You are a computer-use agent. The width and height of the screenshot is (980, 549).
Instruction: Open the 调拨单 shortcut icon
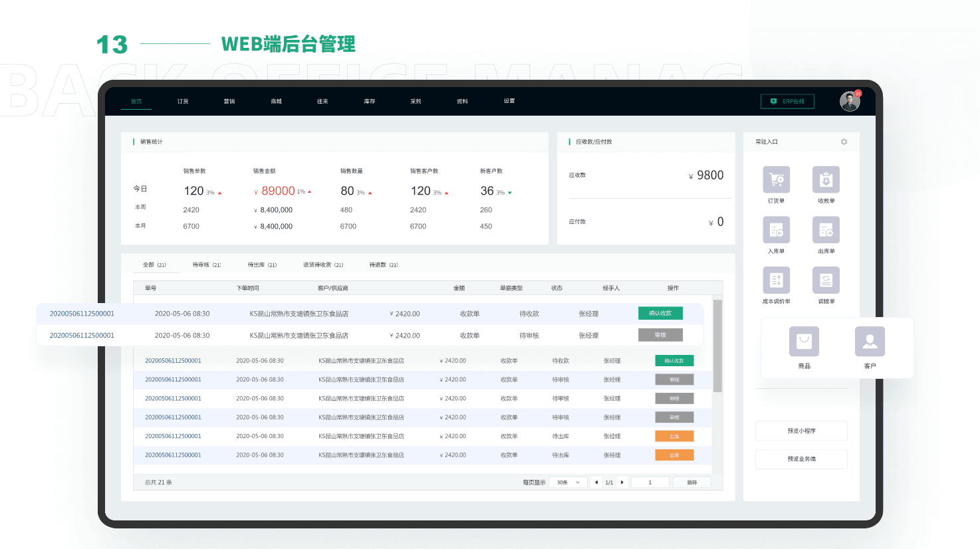coord(826,280)
